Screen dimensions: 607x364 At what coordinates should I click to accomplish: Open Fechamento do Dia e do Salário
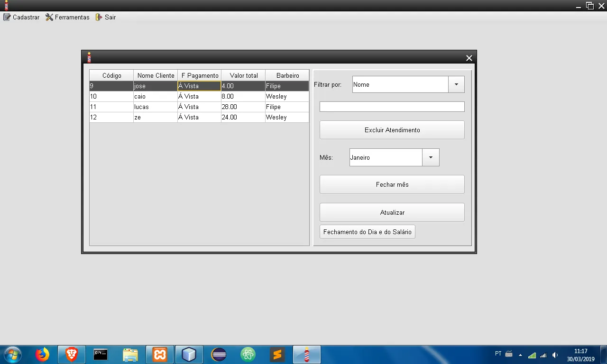pos(368,232)
